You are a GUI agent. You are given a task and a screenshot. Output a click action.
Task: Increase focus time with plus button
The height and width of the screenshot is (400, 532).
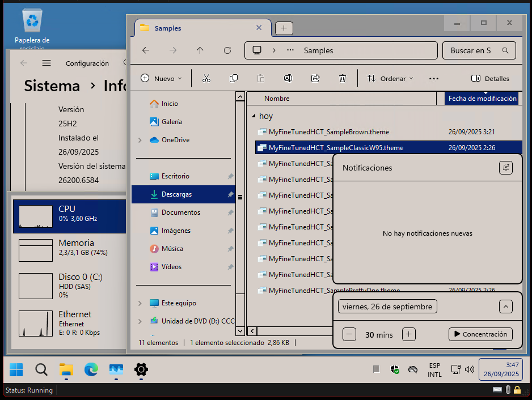408,335
